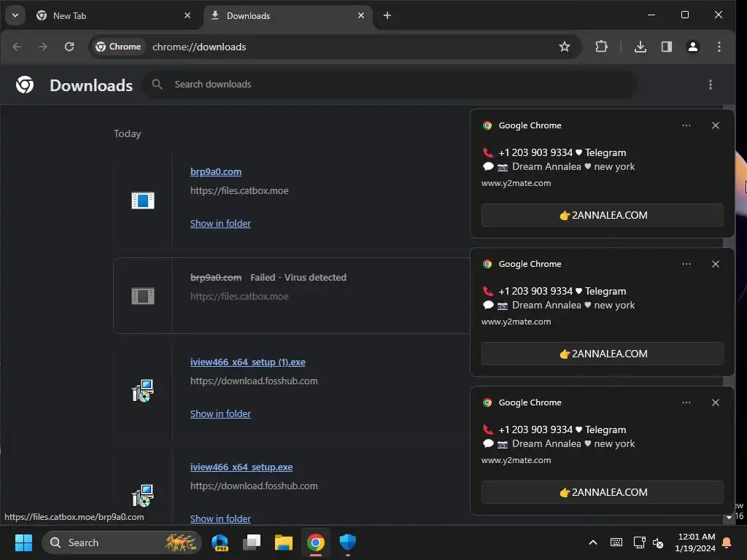Viewport: 747px width, 560px height.
Task: Open options on the middle Chrome notification
Action: click(686, 264)
